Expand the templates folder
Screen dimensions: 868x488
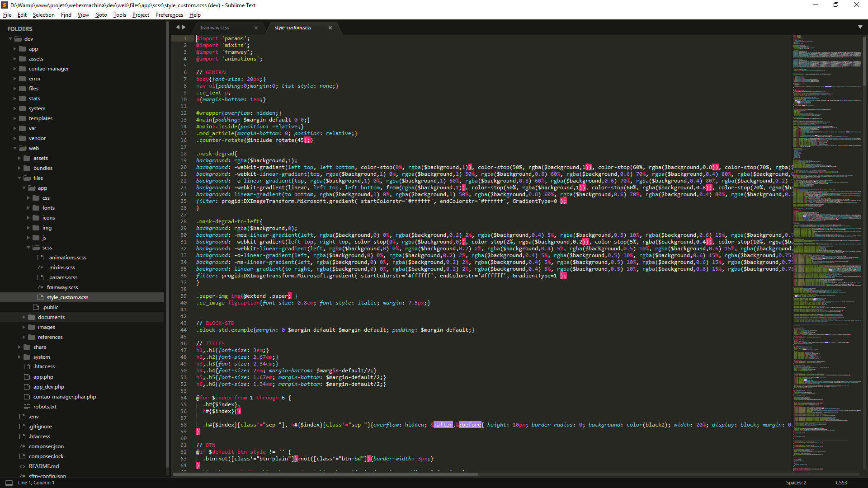tap(15, 118)
